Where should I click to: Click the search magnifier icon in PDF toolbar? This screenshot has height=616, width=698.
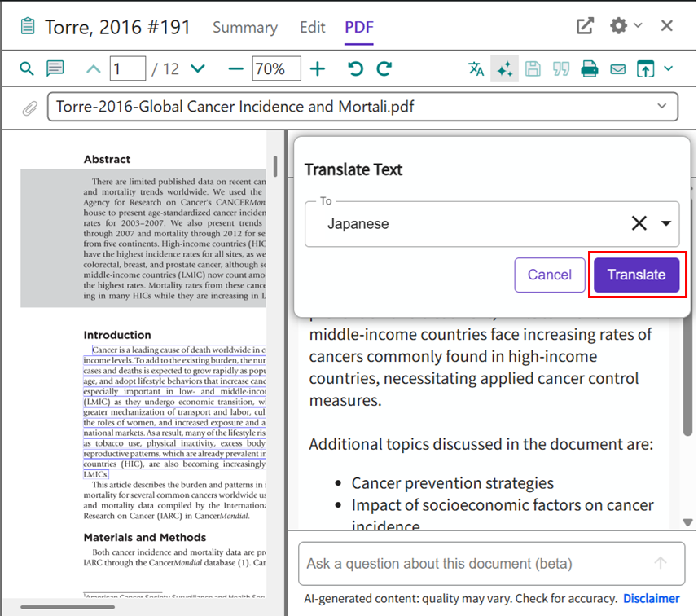tap(27, 68)
